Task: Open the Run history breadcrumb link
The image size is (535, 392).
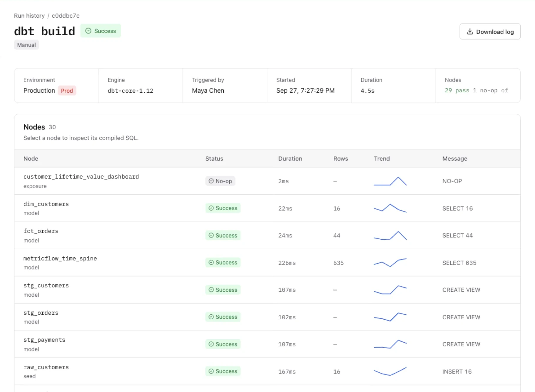Action: (x=29, y=16)
